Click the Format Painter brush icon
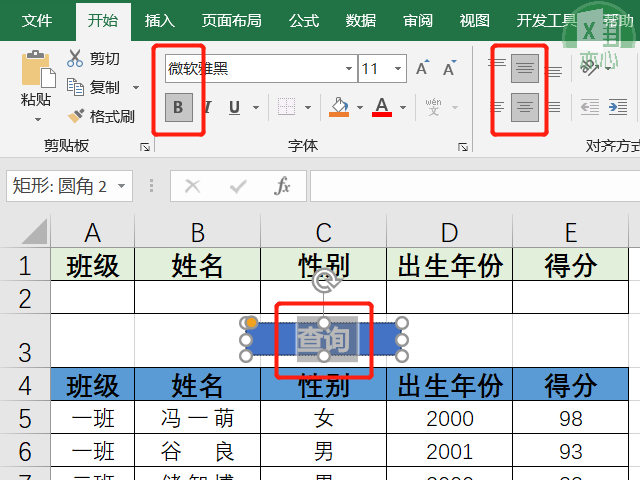This screenshot has height=480, width=640. 76,116
